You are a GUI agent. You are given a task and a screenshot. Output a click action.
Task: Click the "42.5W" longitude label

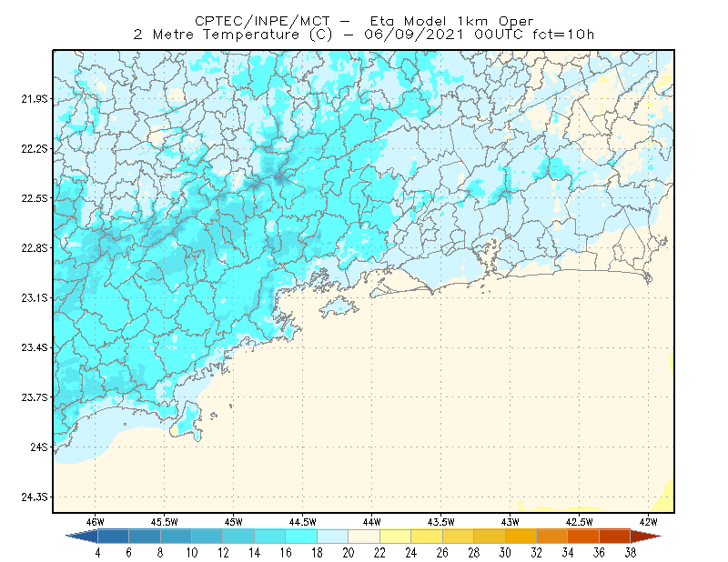pos(580,522)
